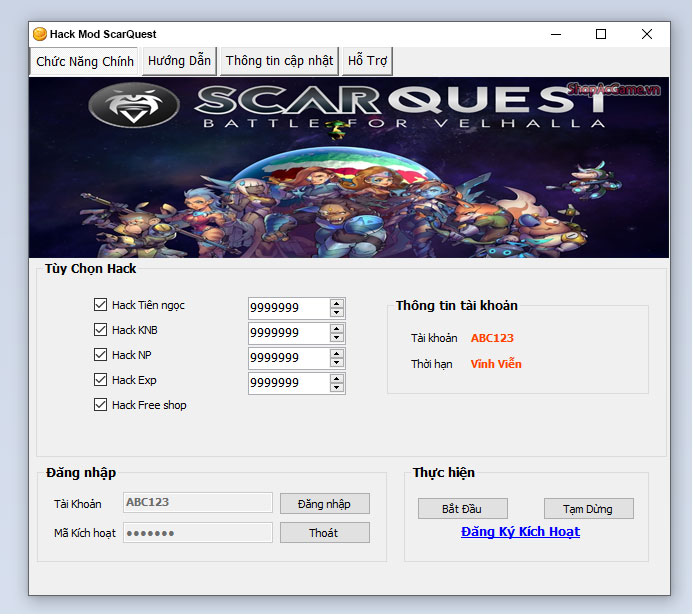Click the Mã Kích hoạt password field
Screen dimensions: 693x616
(198, 533)
